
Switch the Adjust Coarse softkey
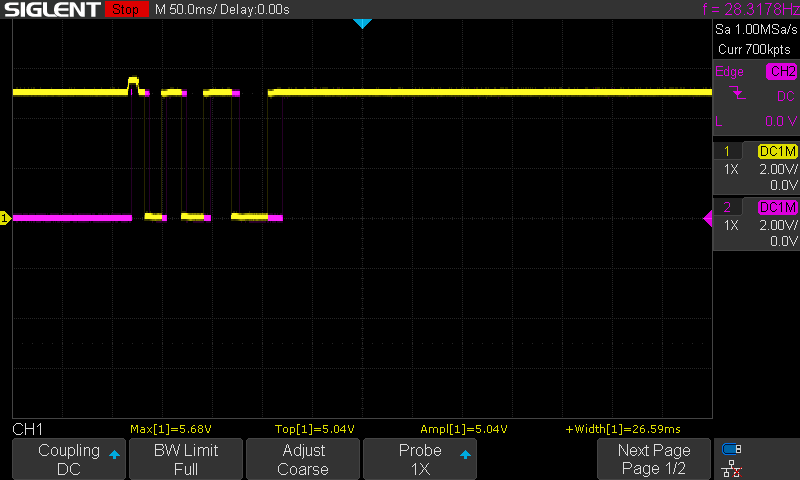pyautogui.click(x=303, y=459)
